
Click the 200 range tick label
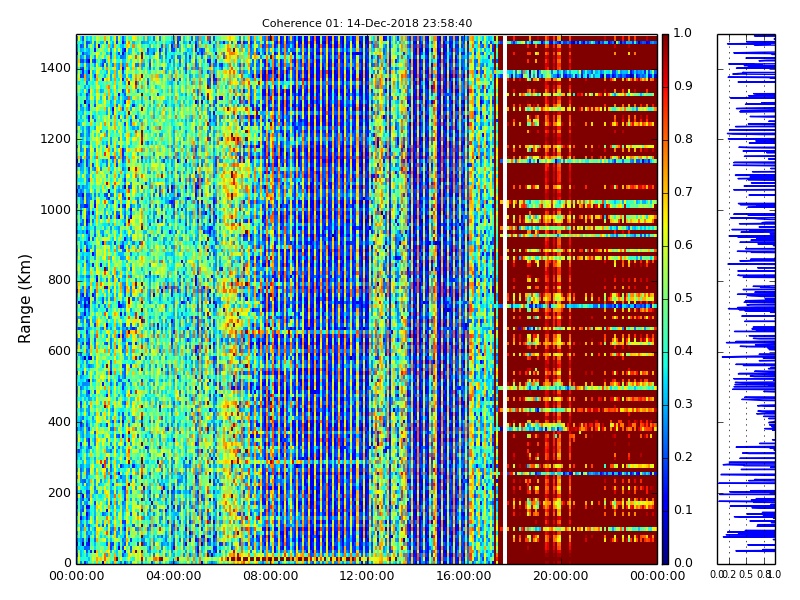click(59, 493)
